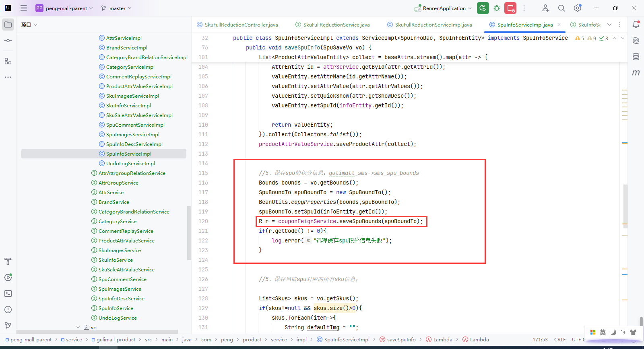The width and height of the screenshot is (644, 349).
Task: Open the Build hammer tool window
Action: click(8, 261)
